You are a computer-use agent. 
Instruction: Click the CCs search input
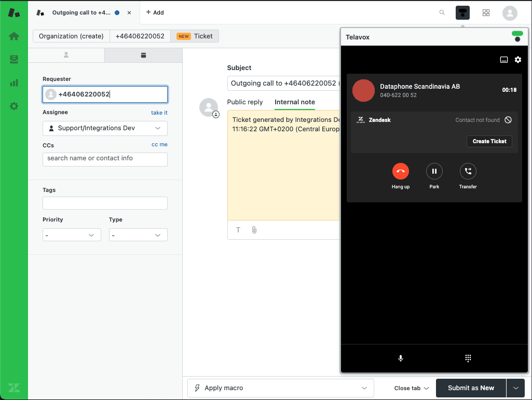(105, 159)
